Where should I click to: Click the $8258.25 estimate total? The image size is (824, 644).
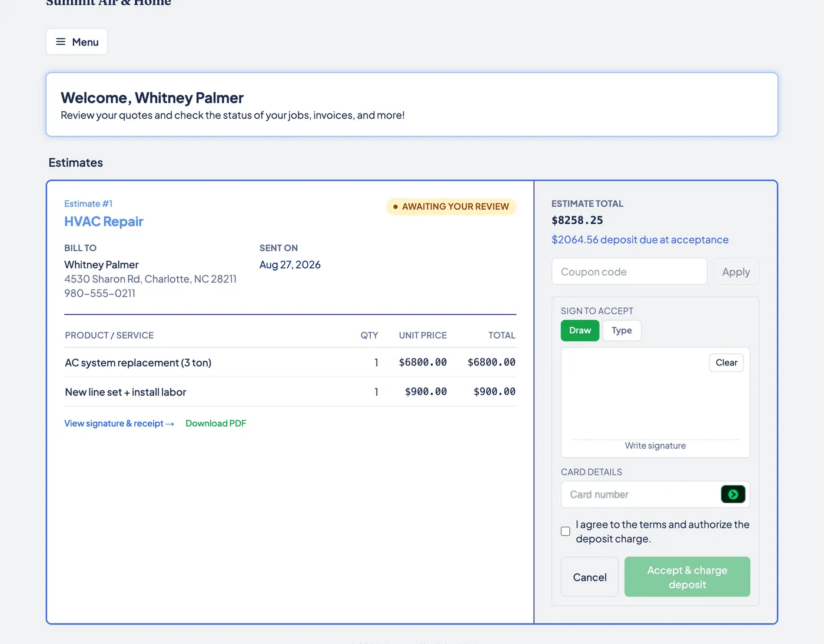[577, 221]
